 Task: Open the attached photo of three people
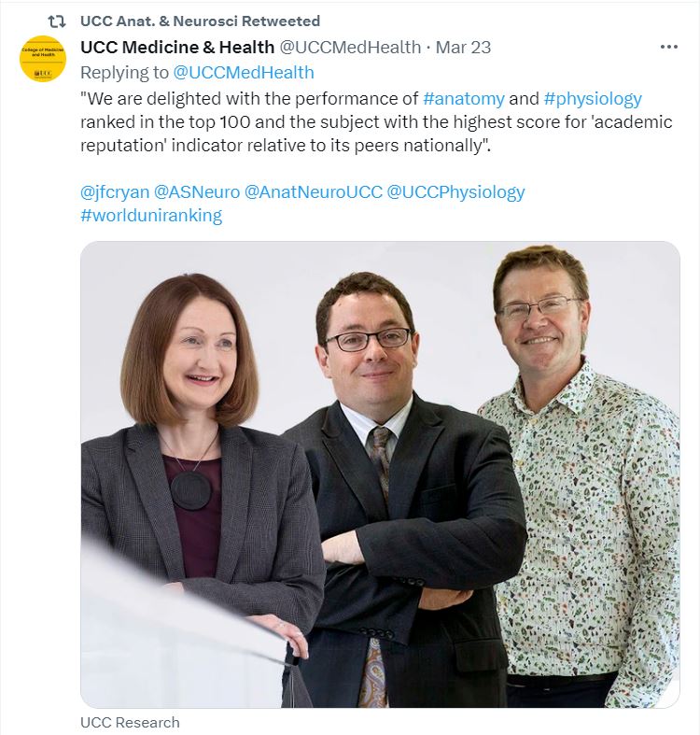(x=380, y=474)
